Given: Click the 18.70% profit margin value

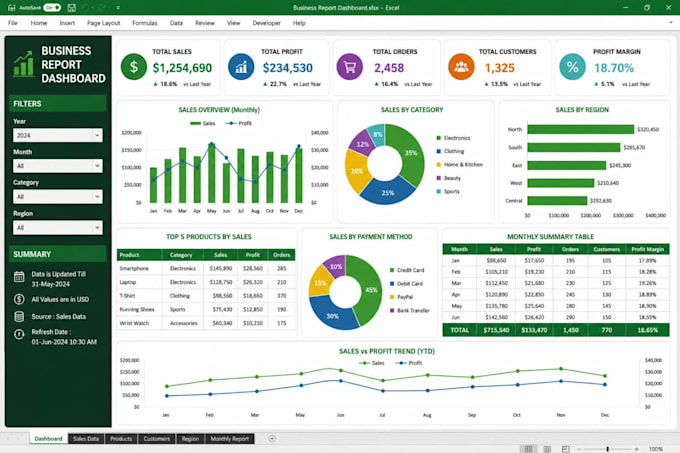Looking at the screenshot, I should [x=614, y=68].
